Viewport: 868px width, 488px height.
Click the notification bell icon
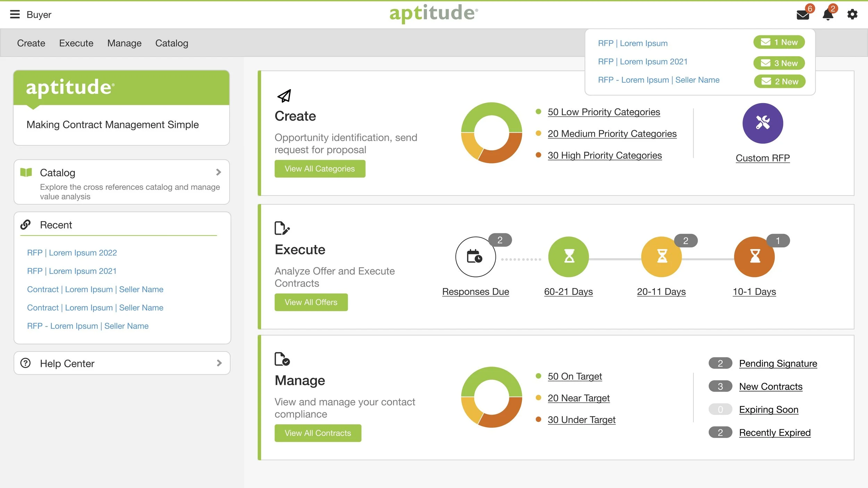coord(828,15)
